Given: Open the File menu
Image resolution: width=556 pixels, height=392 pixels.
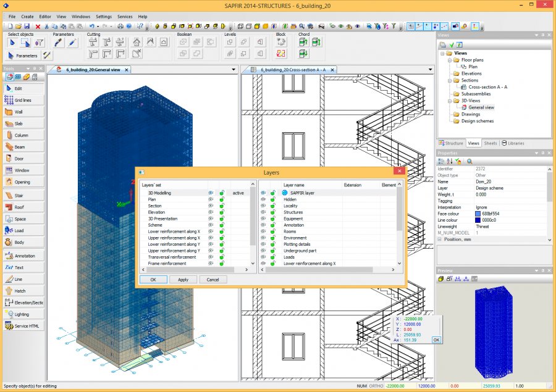Looking at the screenshot, I should pyautogui.click(x=12, y=17).
